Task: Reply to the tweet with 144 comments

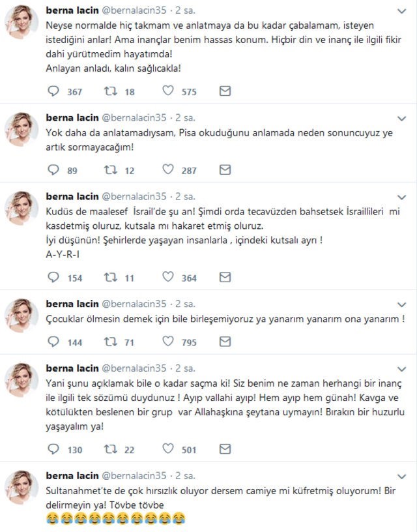Action: point(53,342)
